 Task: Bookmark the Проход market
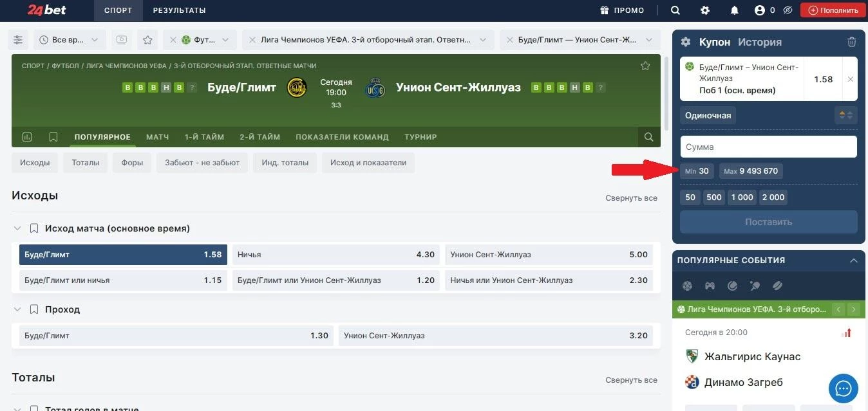[x=34, y=309]
